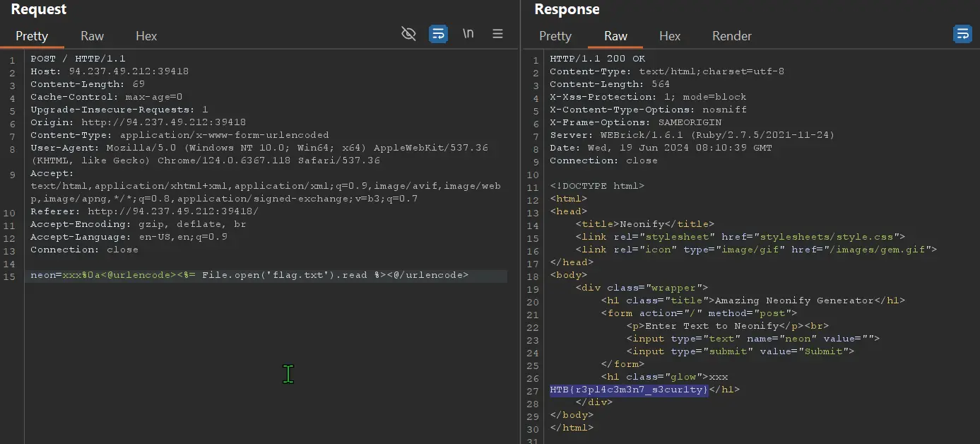Click the input type="submit" line
The height and width of the screenshot is (444, 980).
pos(740,351)
